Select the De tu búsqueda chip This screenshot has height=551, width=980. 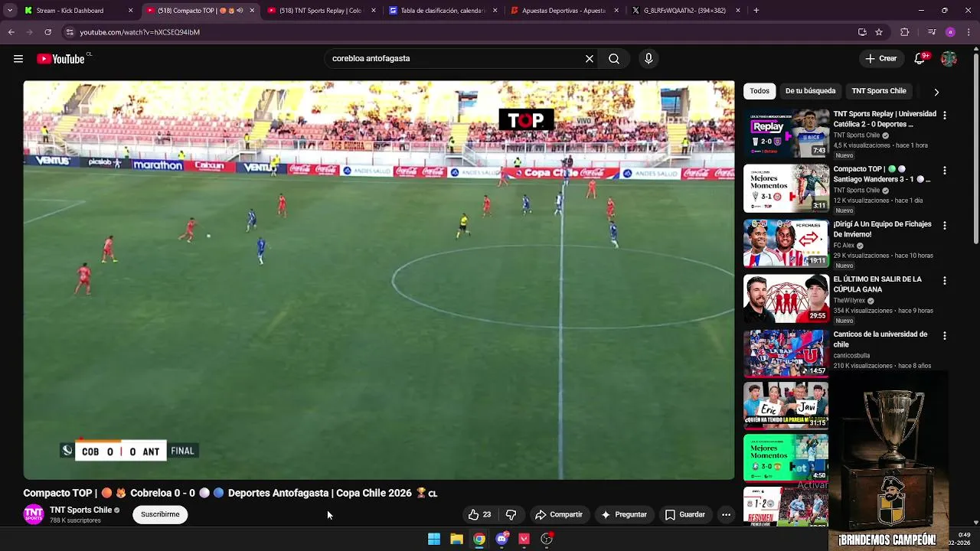pyautogui.click(x=810, y=91)
